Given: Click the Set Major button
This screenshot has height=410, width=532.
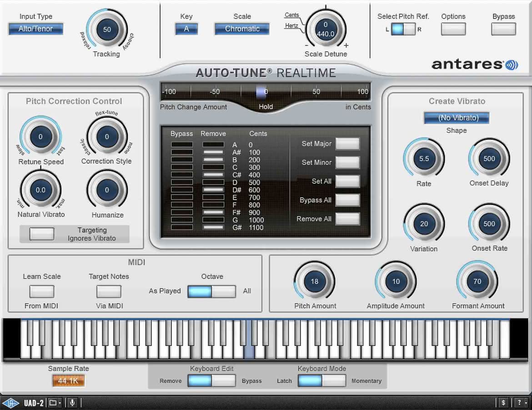Looking at the screenshot, I should (x=347, y=144).
